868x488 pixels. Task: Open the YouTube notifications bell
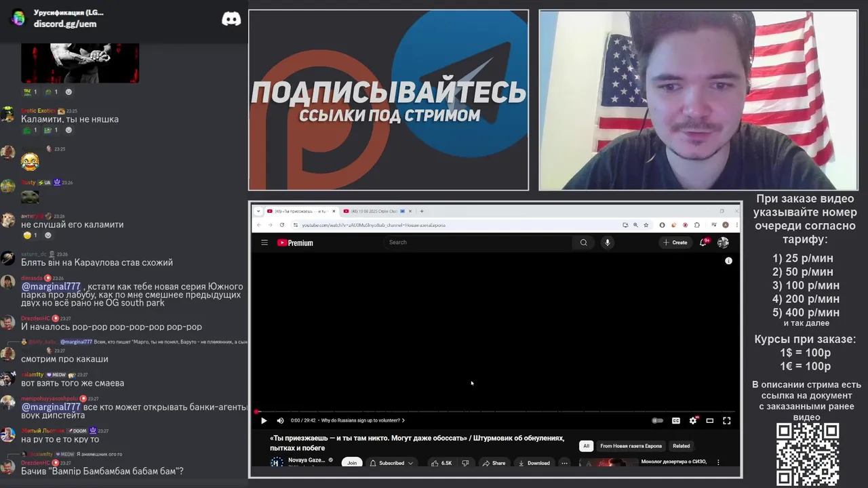click(x=704, y=242)
